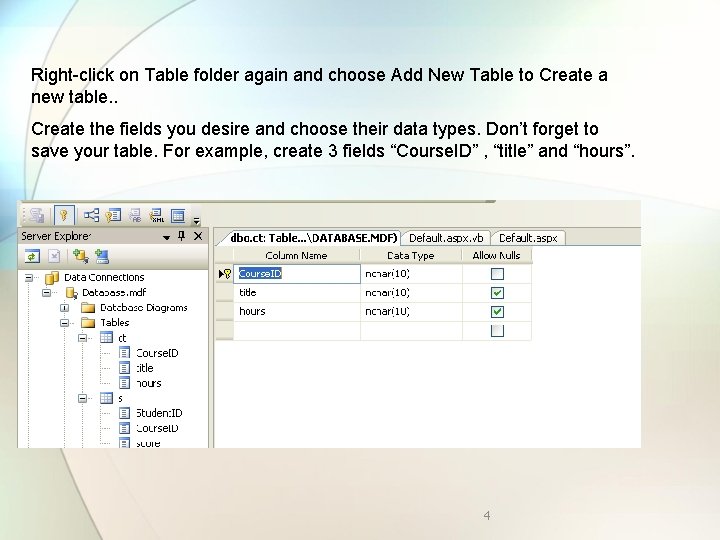Enable Allow Nulls for CourseID
Viewport: 720px width, 540px height.
(497, 274)
